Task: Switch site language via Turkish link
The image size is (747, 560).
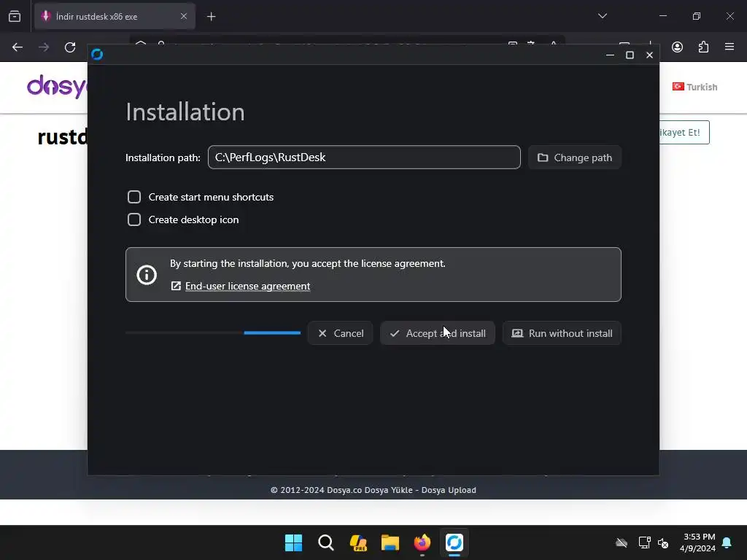Action: pos(695,87)
